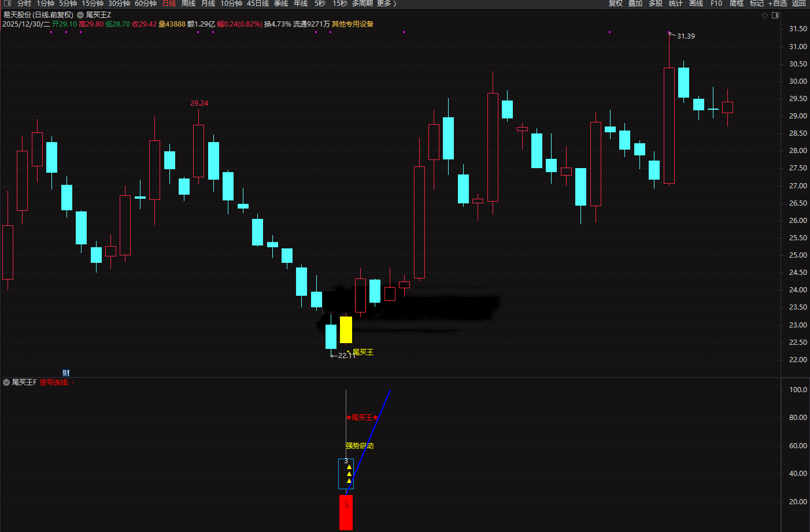Expand the 尾买王Z indicator dropdown arrow
This screenshot has width=810, height=532.
tap(80, 15)
